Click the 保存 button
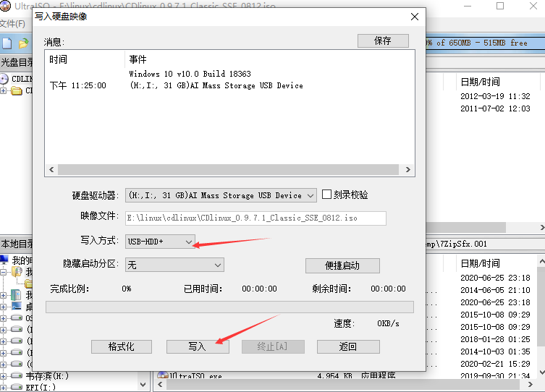Image resolution: width=545 pixels, height=392 pixels. (x=383, y=41)
